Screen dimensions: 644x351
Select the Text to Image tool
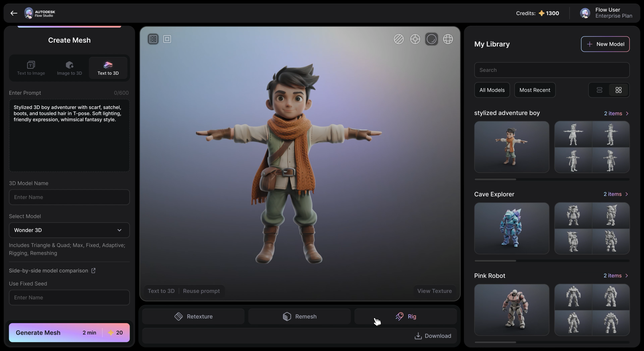[31, 68]
